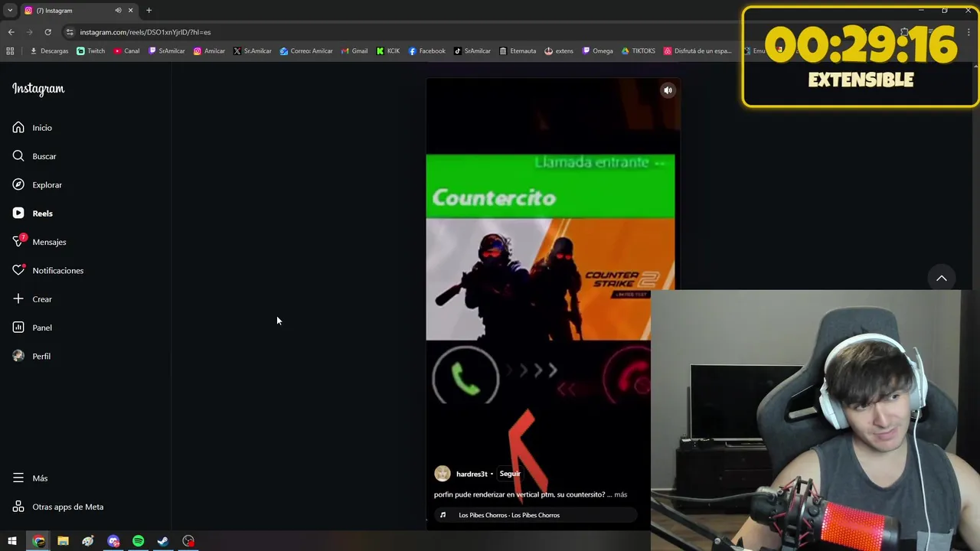
Task: Open a new browser tab
Action: (x=149, y=10)
